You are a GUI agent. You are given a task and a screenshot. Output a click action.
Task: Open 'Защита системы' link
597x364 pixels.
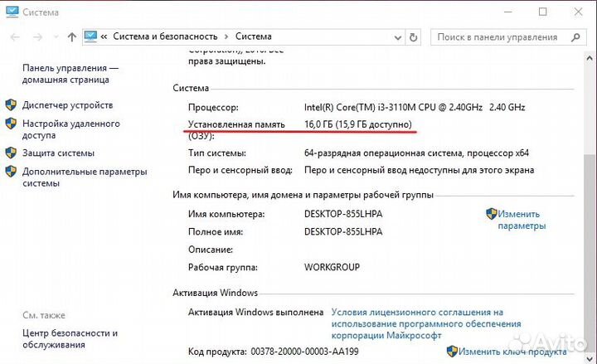(58, 153)
